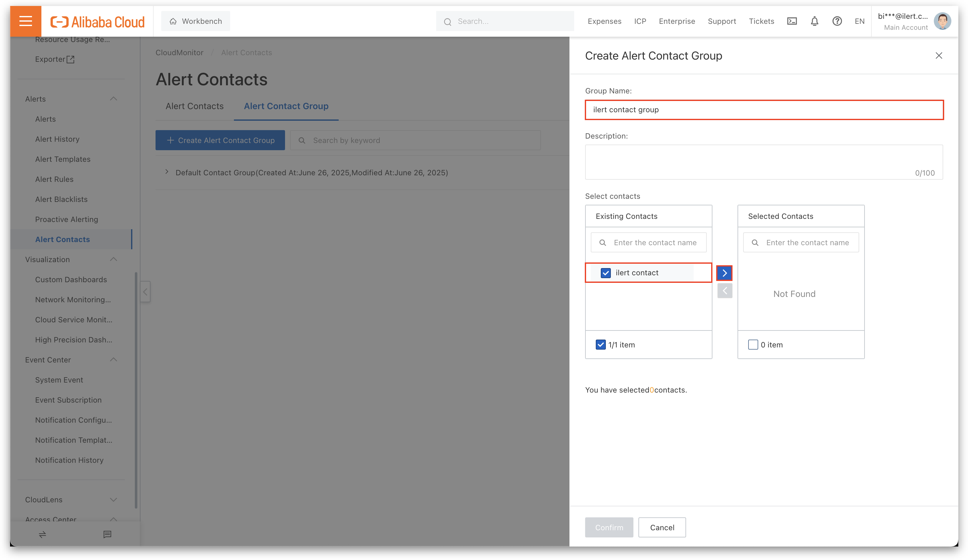Open the help question mark icon
This screenshot has height=560, width=968.
coord(837,21)
